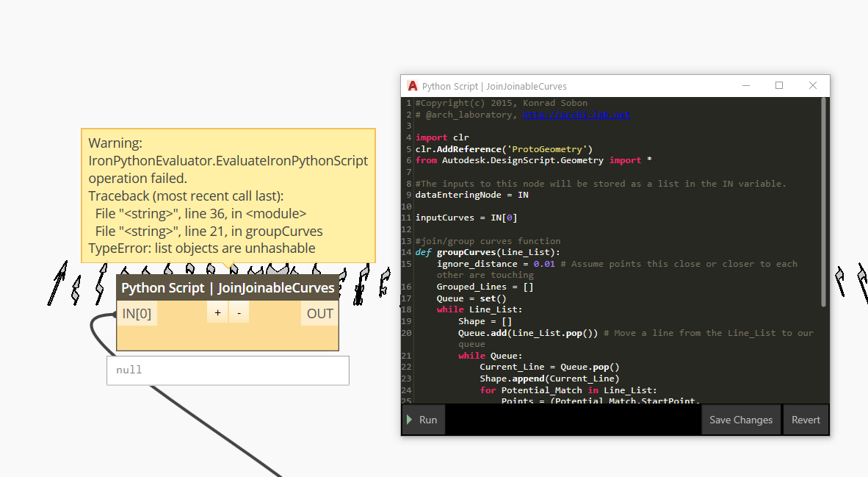Click the 'while Line_List:' code line

click(480, 309)
